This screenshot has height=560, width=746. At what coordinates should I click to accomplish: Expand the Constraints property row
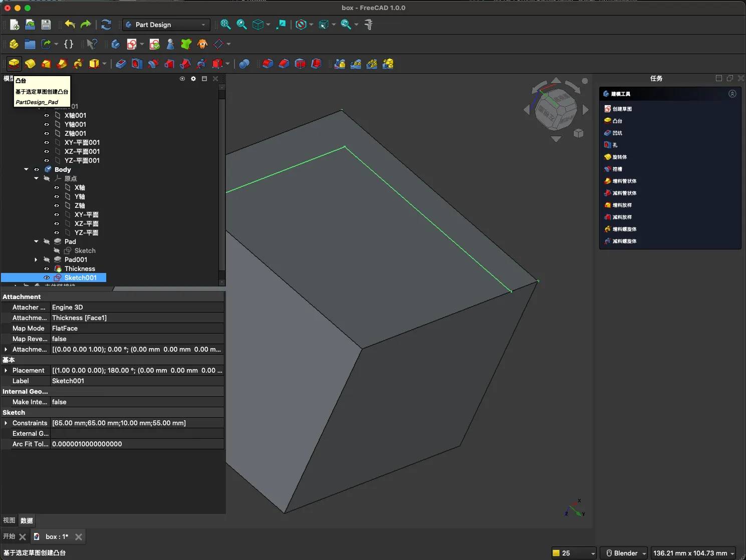(x=6, y=423)
